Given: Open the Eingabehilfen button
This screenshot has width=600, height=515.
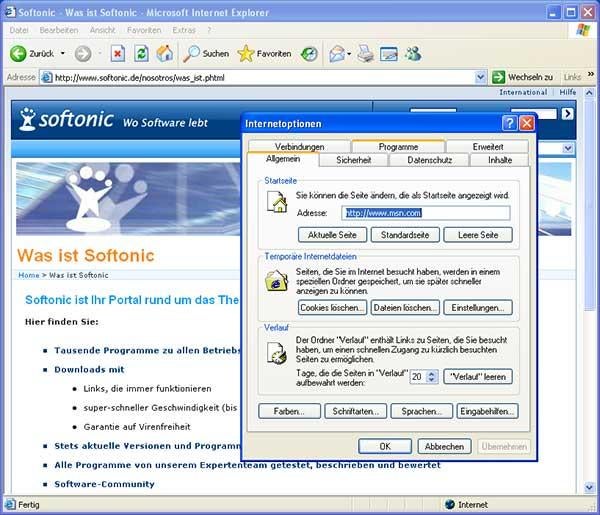Looking at the screenshot, I should (488, 411).
